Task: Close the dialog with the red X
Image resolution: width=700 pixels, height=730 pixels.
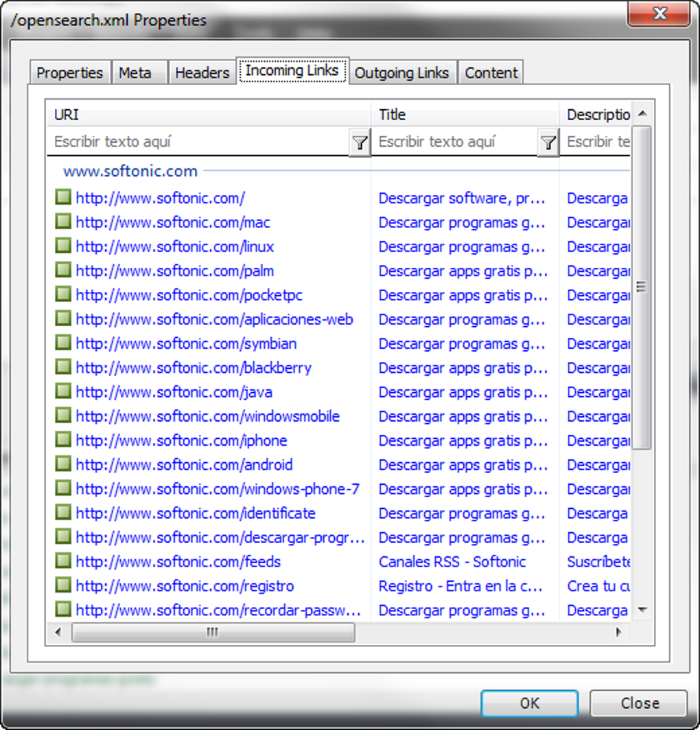Action: coord(659,13)
